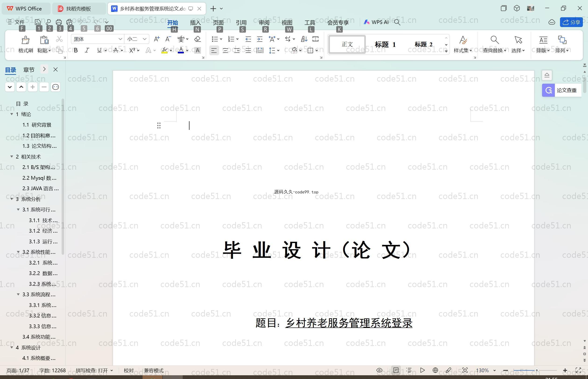Toggle Underline formatting
The image size is (588, 379).
pos(99,50)
